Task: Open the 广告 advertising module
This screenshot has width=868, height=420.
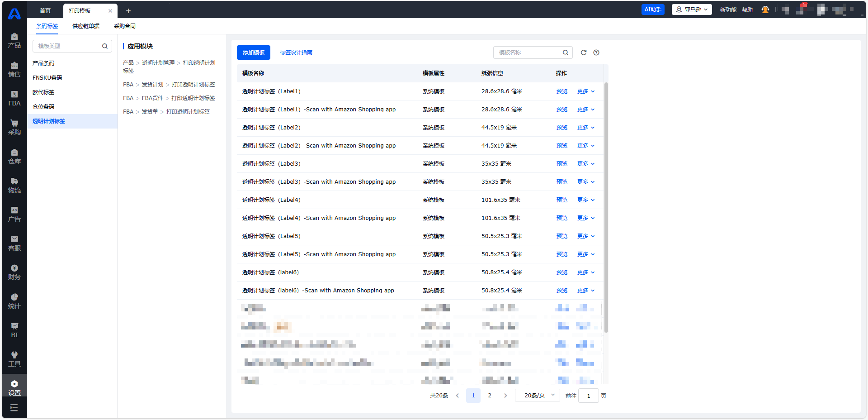Action: (x=14, y=214)
